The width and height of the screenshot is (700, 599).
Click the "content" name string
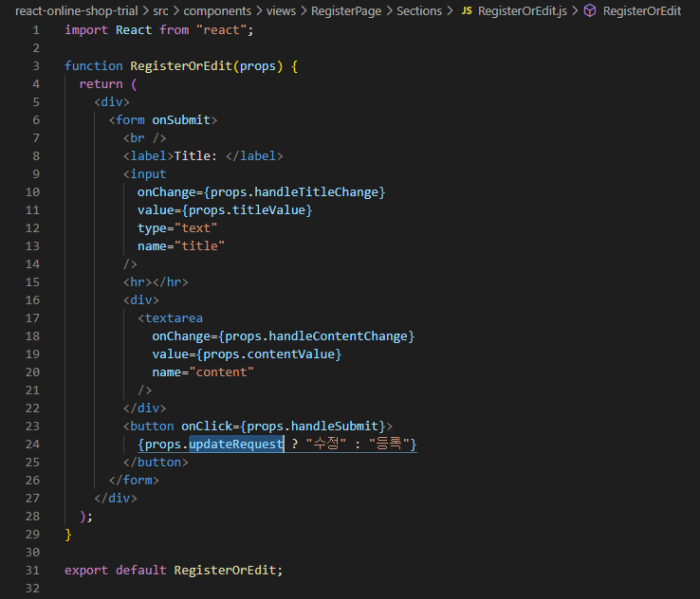221,372
